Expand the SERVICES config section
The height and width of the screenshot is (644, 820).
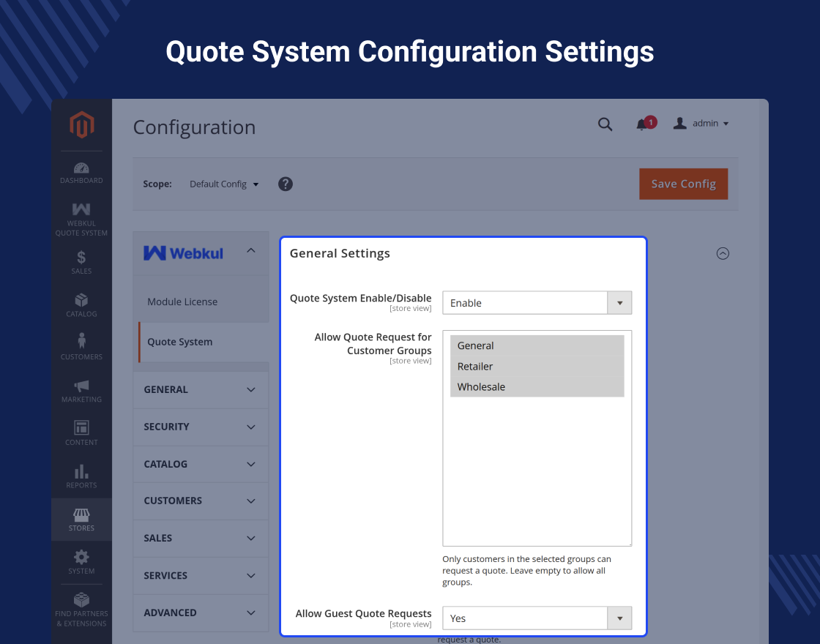pyautogui.click(x=201, y=575)
